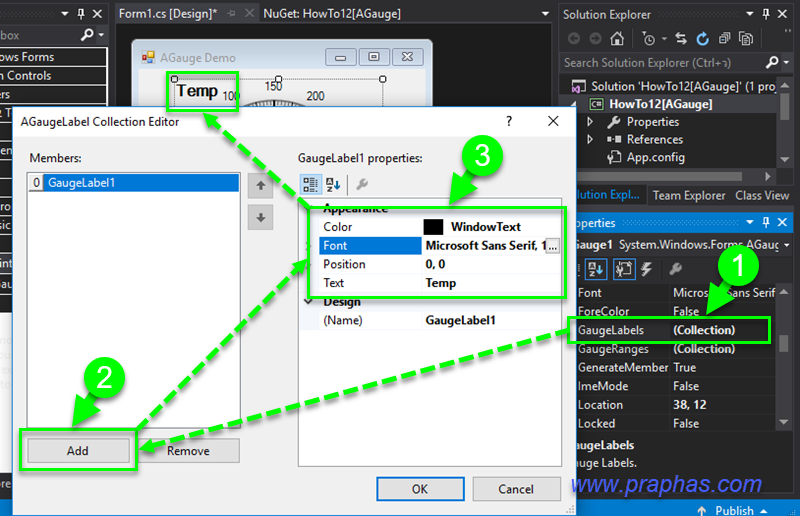800x516 pixels.
Task: Expand the References node in Solution Explorer
Action: pos(590,139)
